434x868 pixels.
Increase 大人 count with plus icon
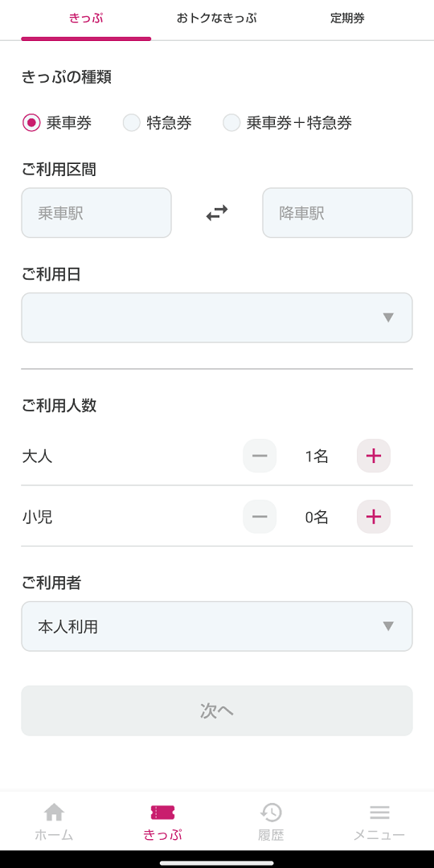click(374, 456)
